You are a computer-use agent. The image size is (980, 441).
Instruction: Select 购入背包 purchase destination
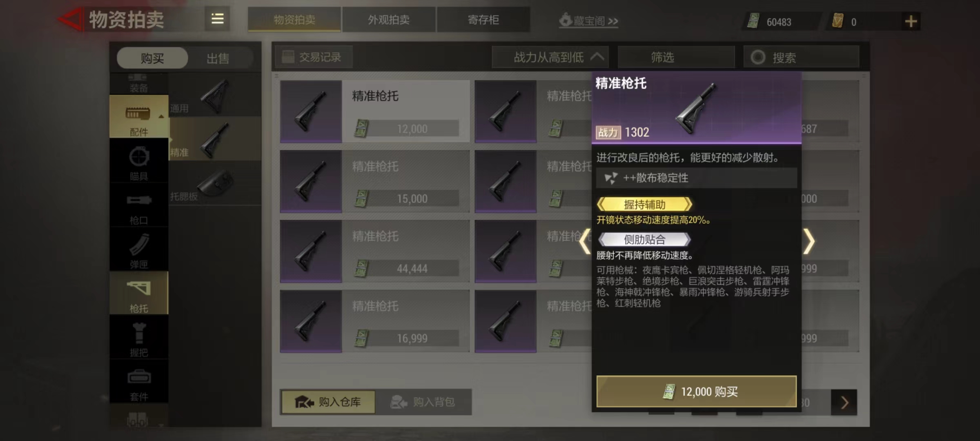(423, 402)
